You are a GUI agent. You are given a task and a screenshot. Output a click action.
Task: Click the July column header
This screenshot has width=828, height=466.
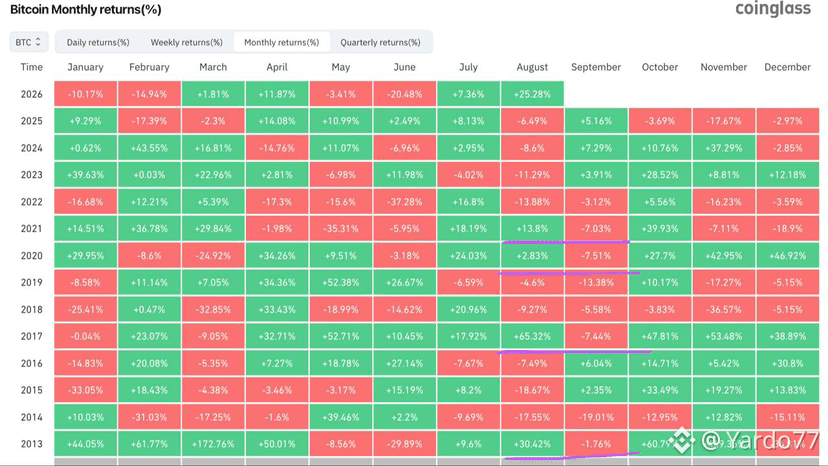(468, 67)
